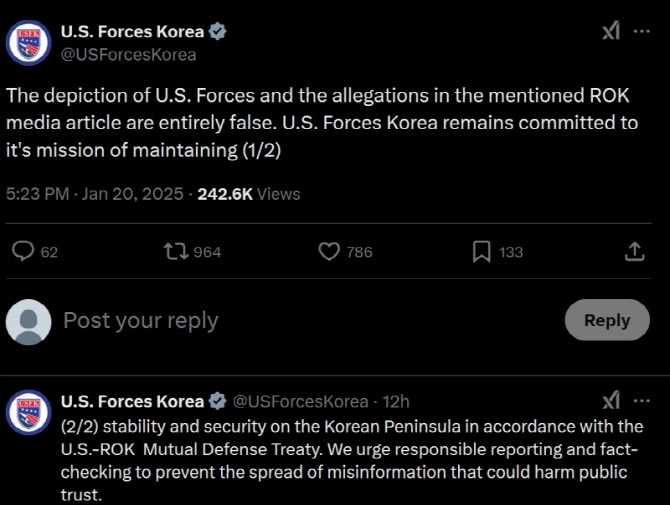Open @USForcesKorea handle under main post name
The height and width of the screenshot is (505, 670).
(128, 55)
